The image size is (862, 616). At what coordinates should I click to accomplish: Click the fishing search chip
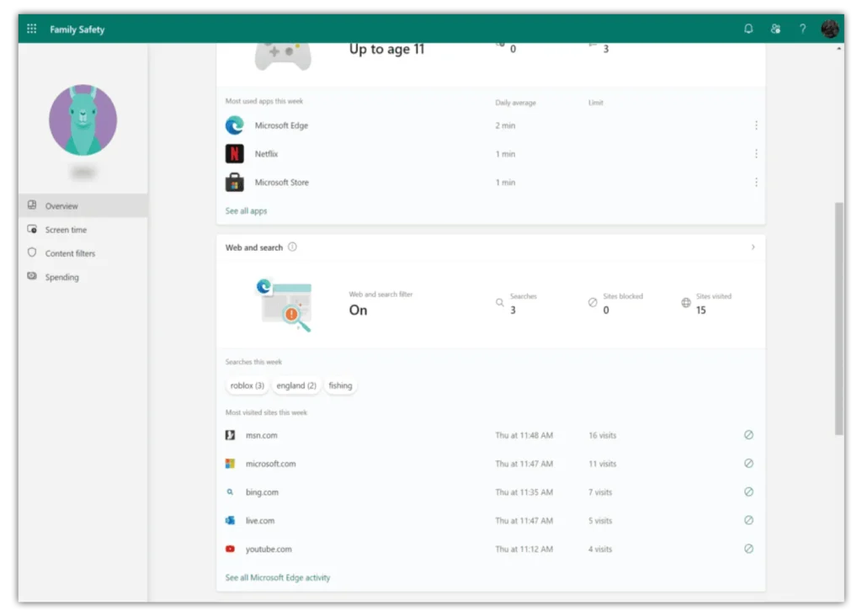point(340,385)
